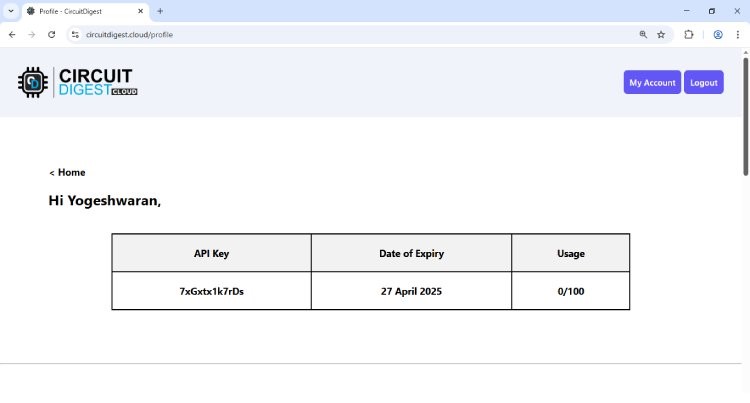The height and width of the screenshot is (403, 750).
Task: Close the Profile - CircuitDigest tab
Action: tap(141, 11)
